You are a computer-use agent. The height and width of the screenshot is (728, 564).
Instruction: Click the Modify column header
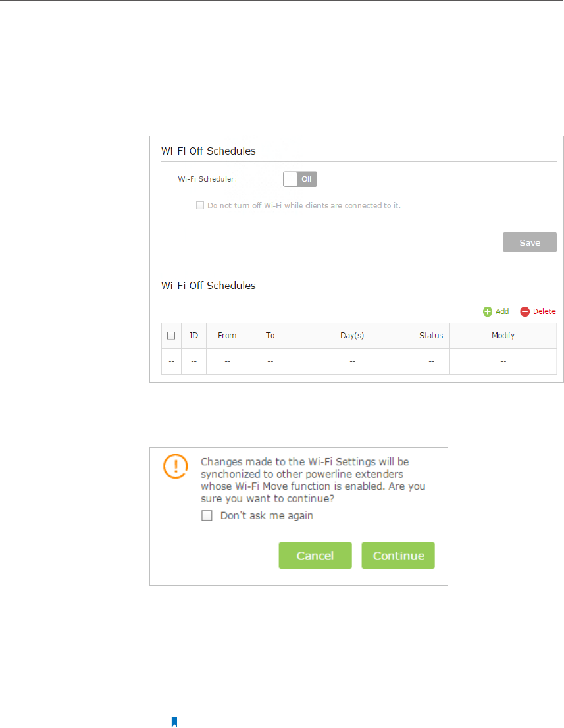click(503, 336)
